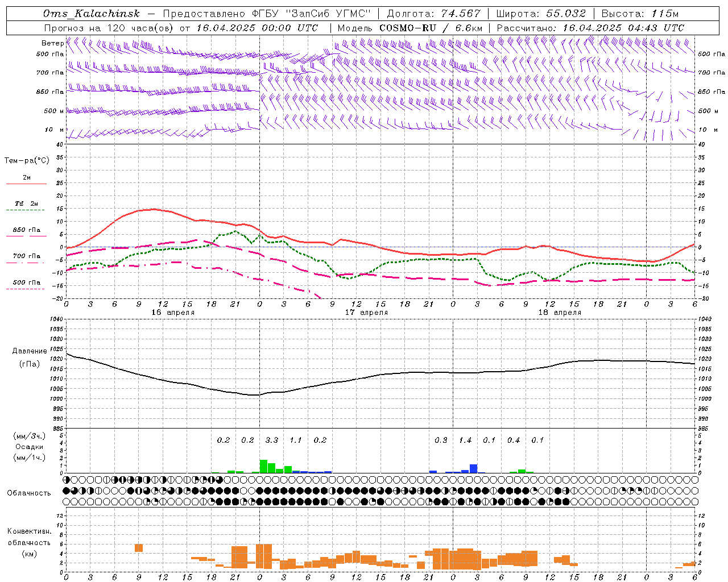Click the 0.3 precipitation total value
The height and width of the screenshot is (582, 728).
coord(441,440)
